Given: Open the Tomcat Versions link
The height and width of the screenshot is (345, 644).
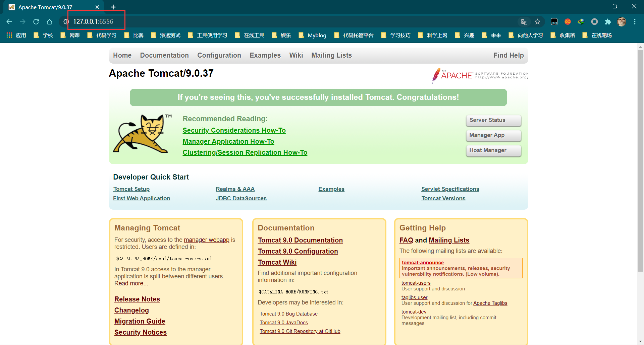Looking at the screenshot, I should [443, 198].
